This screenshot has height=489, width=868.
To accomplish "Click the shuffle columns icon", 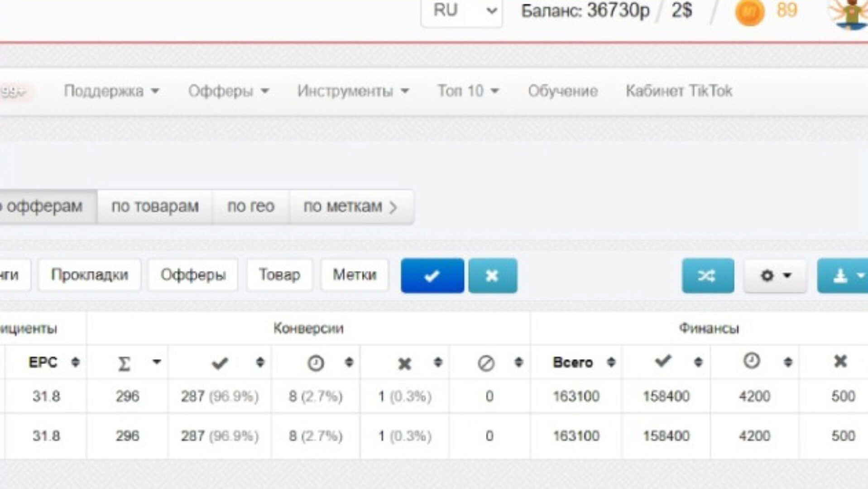I will [x=708, y=275].
